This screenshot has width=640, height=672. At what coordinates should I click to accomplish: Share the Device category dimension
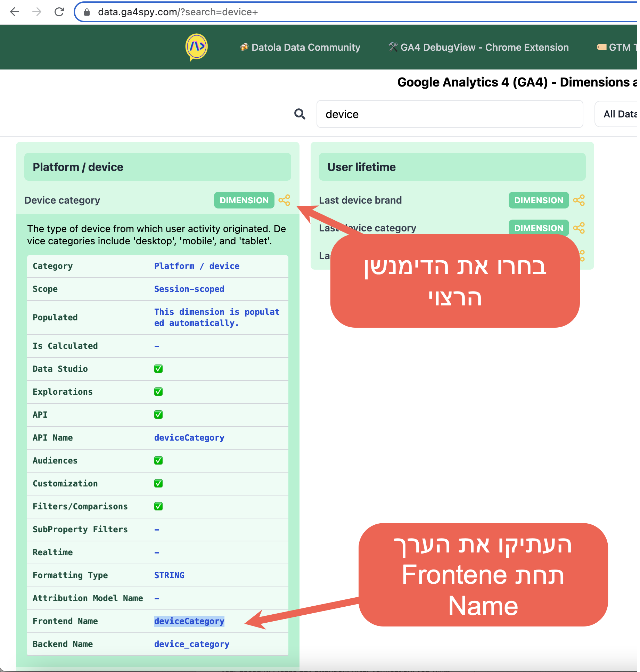(285, 200)
